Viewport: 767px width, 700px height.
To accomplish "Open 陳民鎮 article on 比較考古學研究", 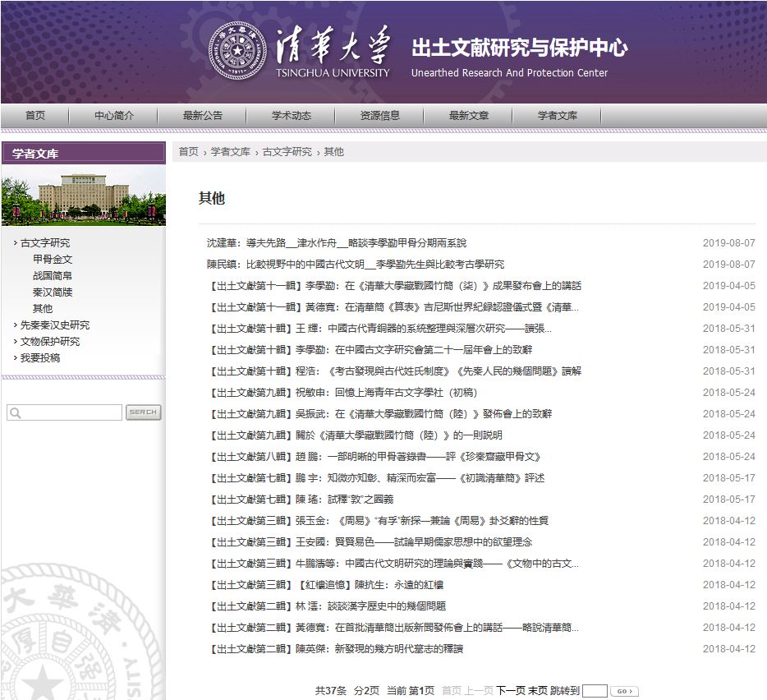I will pyautogui.click(x=355, y=265).
